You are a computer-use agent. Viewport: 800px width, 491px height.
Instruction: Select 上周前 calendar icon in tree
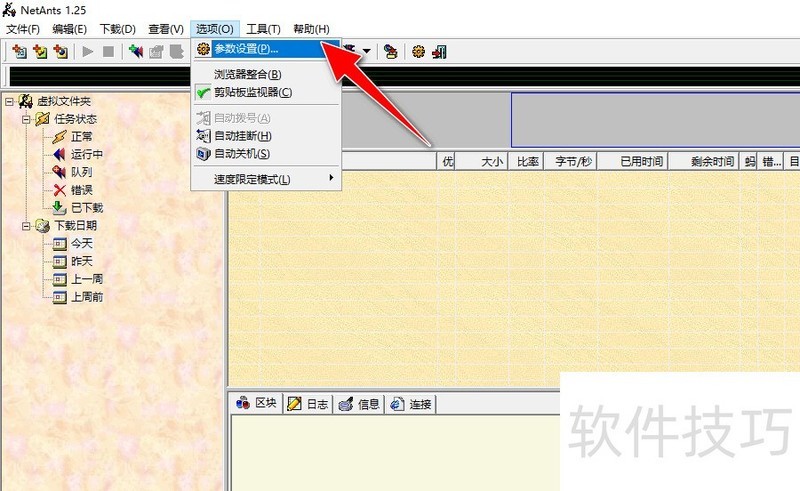point(60,297)
